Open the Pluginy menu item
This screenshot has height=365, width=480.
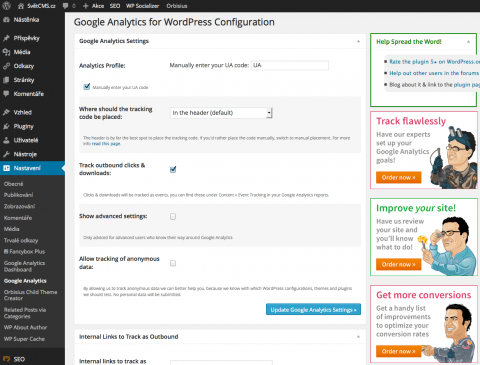tap(24, 126)
